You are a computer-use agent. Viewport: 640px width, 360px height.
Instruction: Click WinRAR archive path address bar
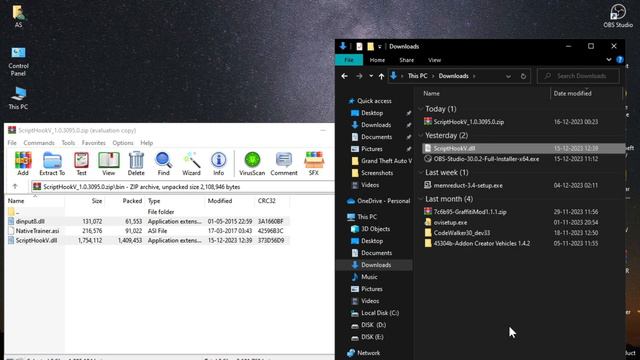[x=182, y=187]
